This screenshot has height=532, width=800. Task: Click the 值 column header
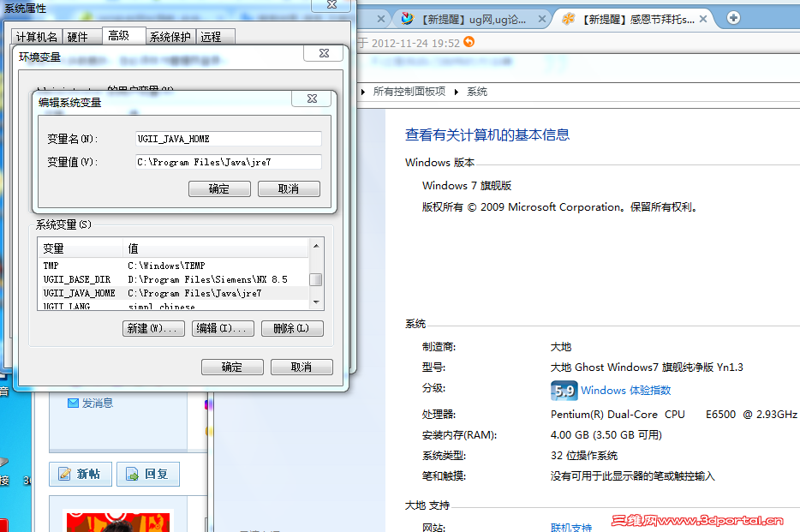point(215,248)
